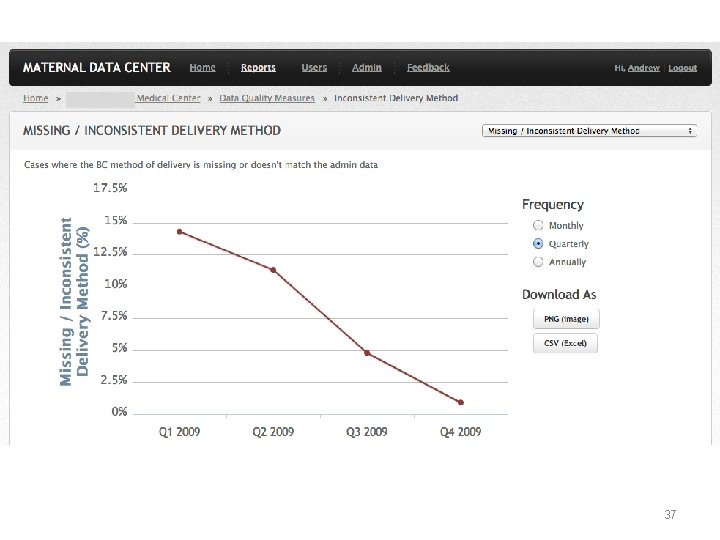Click the Logout link
Viewport: 720px width, 540px height.
(682, 68)
